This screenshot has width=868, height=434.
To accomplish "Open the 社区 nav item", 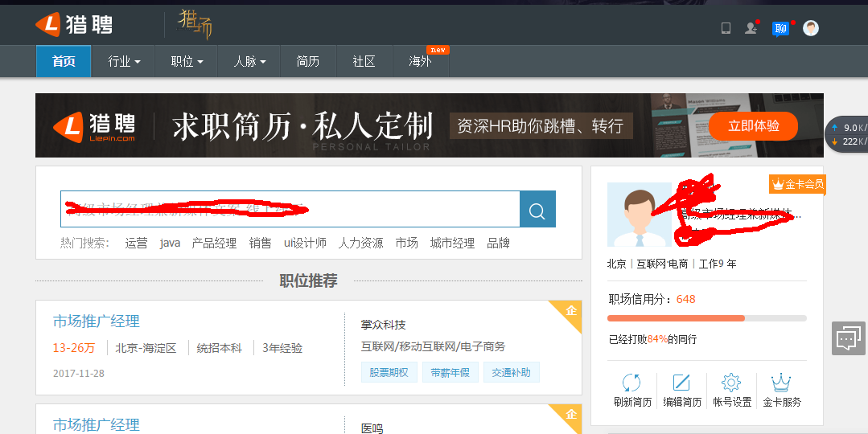I will [x=364, y=61].
